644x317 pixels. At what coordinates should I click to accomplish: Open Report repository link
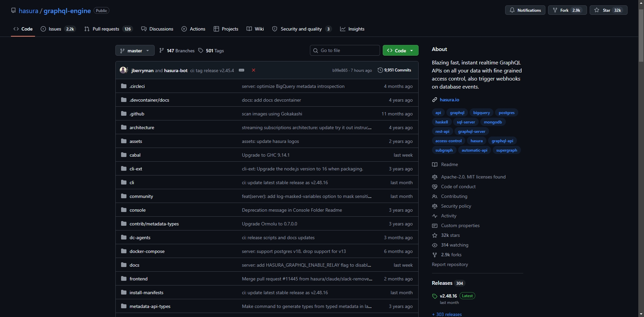tap(450, 264)
